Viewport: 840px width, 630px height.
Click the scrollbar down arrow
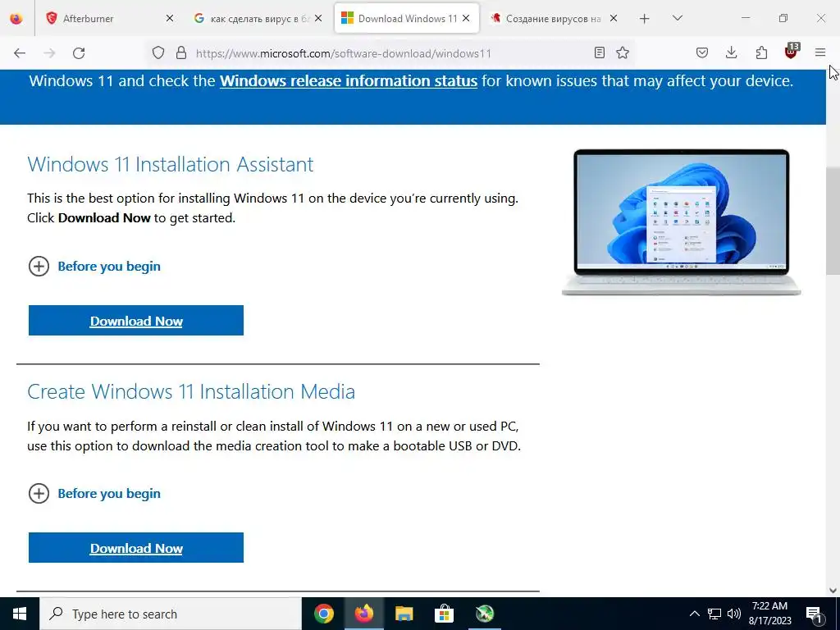833,591
